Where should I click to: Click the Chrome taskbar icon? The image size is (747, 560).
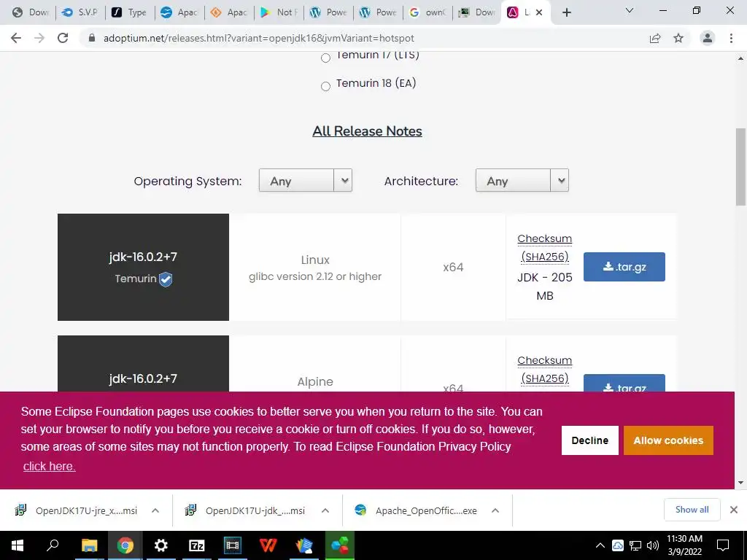pyautogui.click(x=125, y=545)
